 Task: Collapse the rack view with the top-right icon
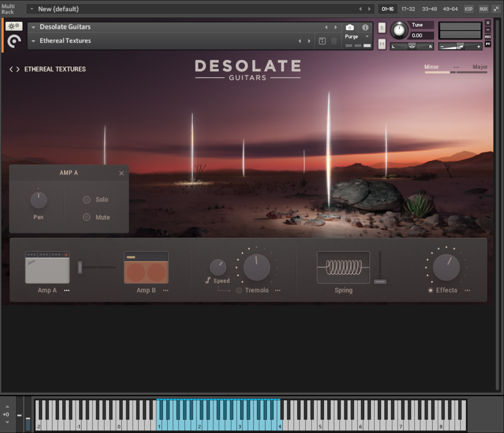point(496,9)
